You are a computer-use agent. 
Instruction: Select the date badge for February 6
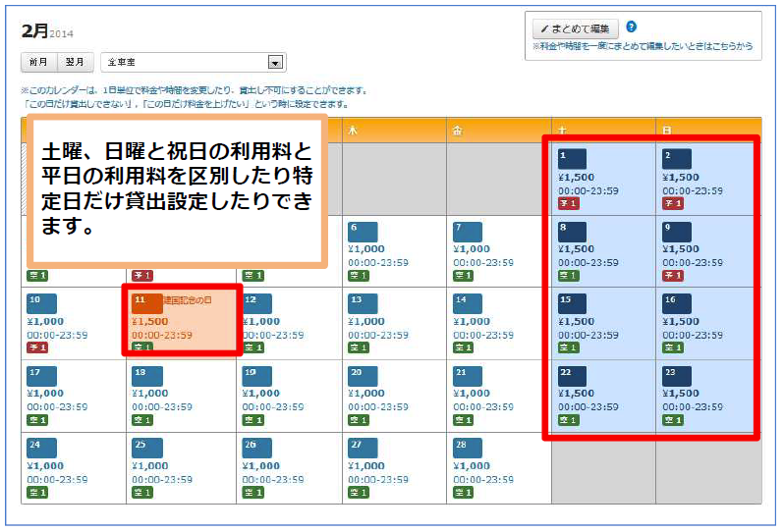361,232
